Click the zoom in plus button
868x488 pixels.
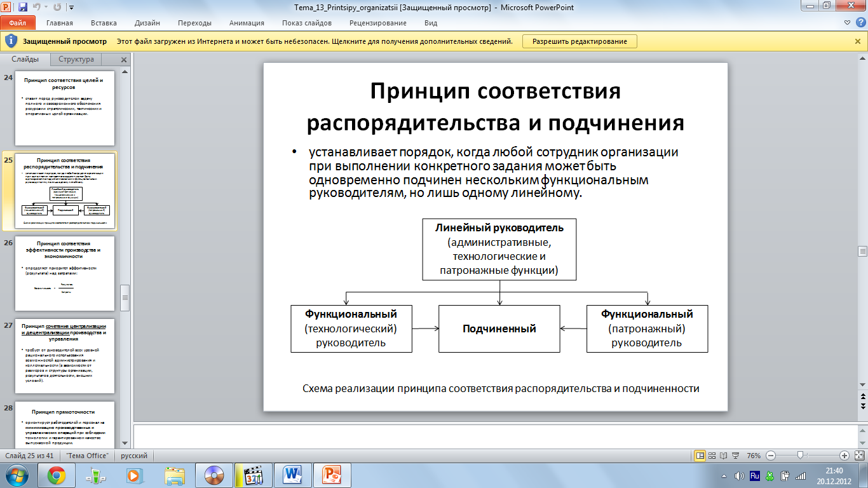tap(844, 456)
